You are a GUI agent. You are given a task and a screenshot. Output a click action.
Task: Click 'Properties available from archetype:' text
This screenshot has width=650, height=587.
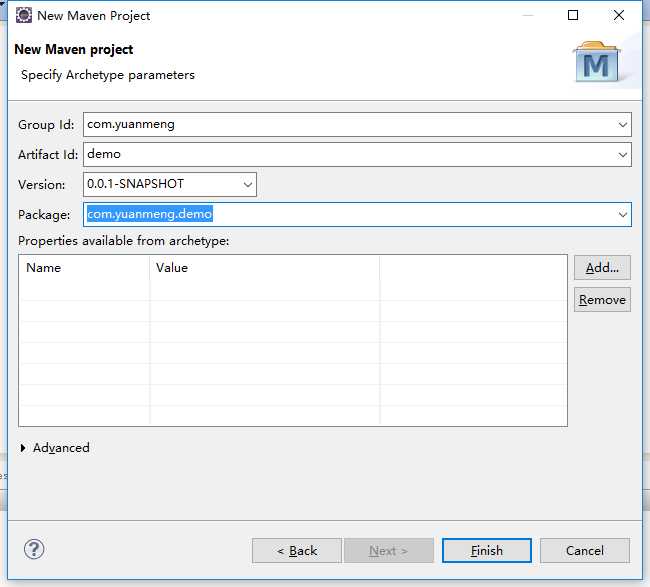124,241
